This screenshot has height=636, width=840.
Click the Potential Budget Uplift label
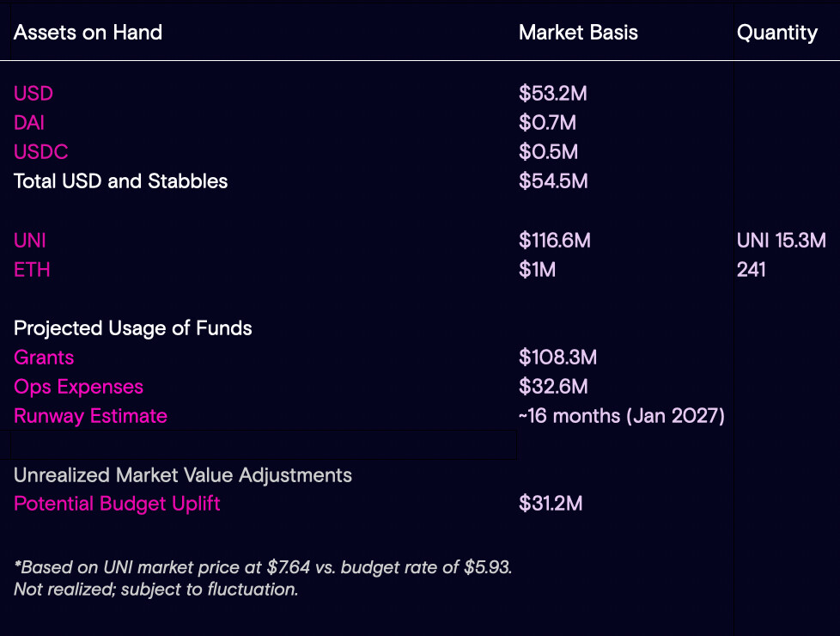pyautogui.click(x=117, y=504)
